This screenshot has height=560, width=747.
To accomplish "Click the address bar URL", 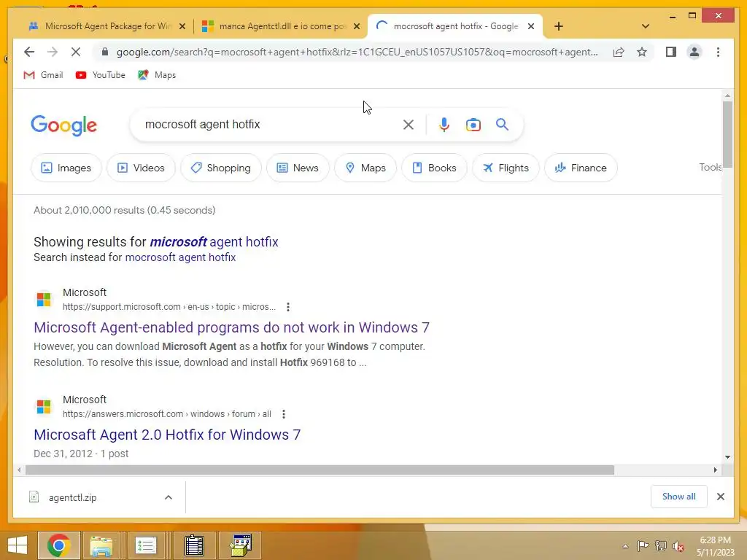I will click(357, 52).
